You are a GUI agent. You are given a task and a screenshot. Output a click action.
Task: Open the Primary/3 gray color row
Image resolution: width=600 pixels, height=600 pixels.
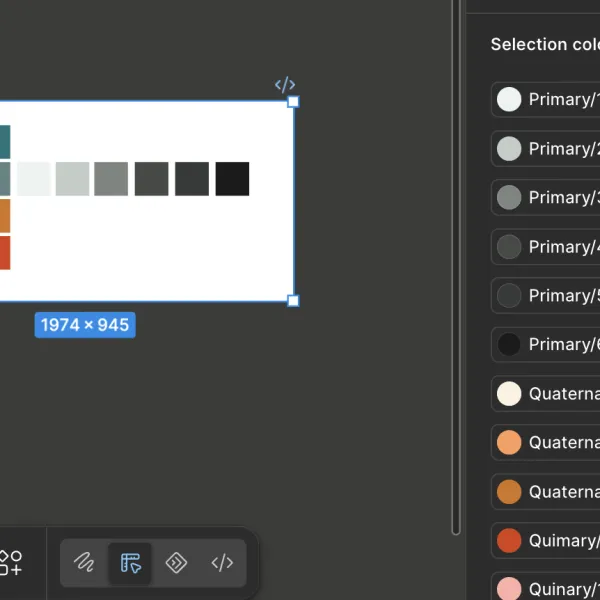[x=546, y=197]
